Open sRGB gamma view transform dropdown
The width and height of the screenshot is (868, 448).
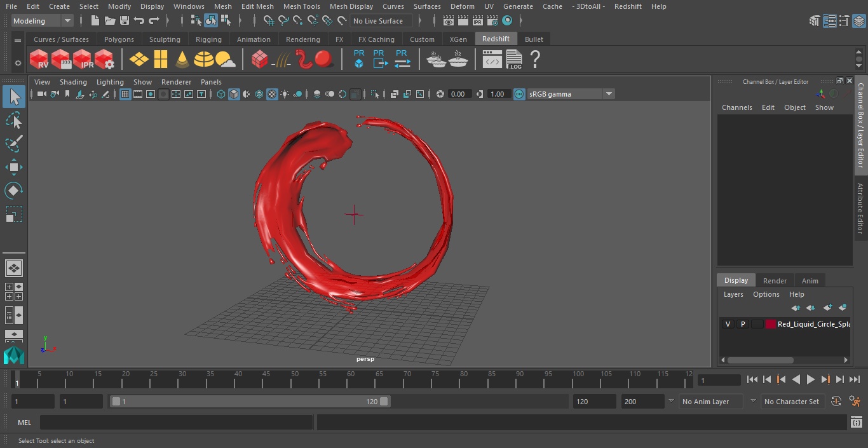click(x=570, y=94)
